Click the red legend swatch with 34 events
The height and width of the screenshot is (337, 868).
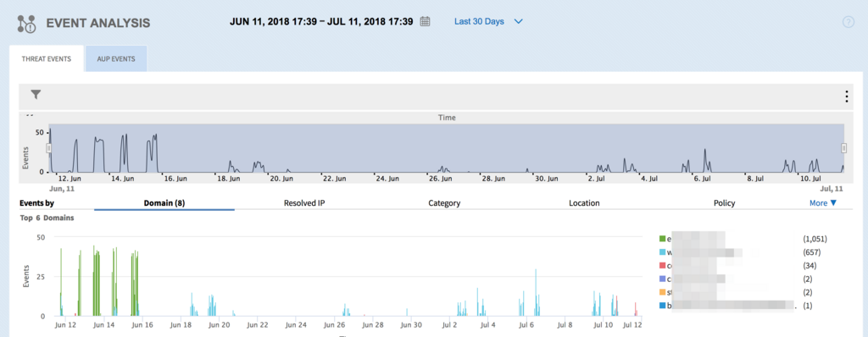(x=662, y=266)
